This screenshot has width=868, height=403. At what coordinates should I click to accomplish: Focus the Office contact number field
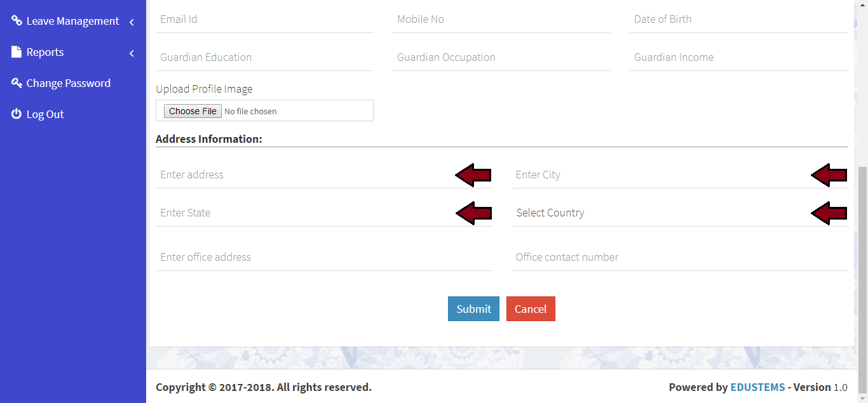(x=679, y=258)
